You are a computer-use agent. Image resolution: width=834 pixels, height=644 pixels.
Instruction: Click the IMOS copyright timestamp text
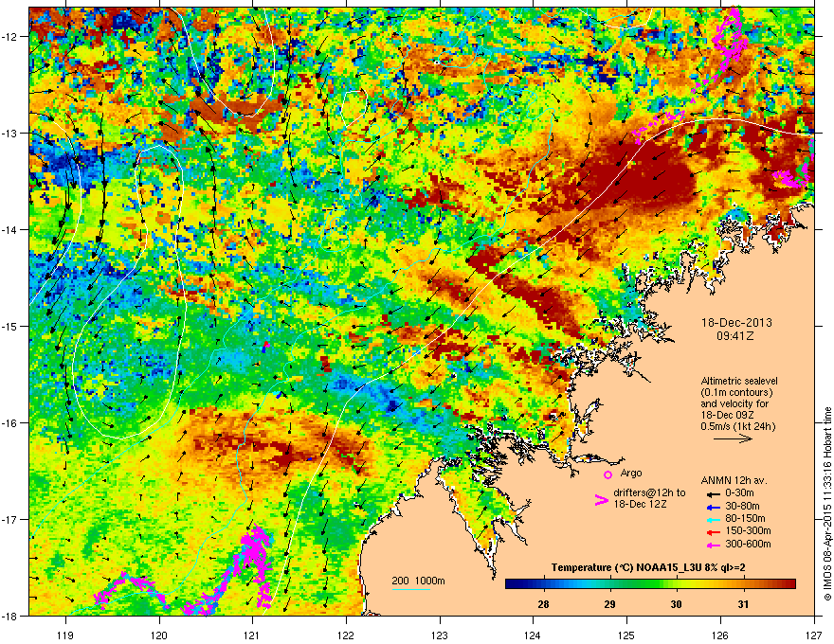click(827, 504)
